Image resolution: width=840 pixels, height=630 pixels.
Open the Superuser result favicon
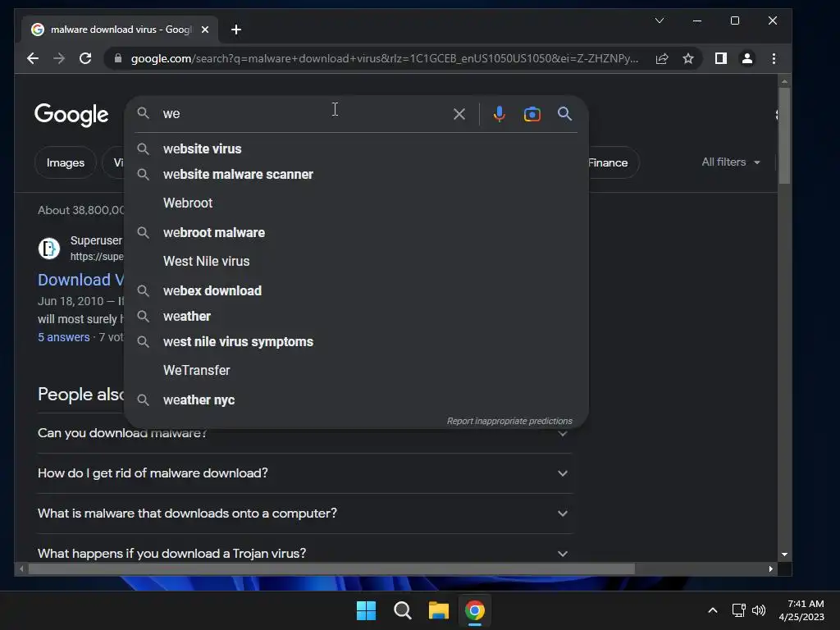tap(48, 248)
